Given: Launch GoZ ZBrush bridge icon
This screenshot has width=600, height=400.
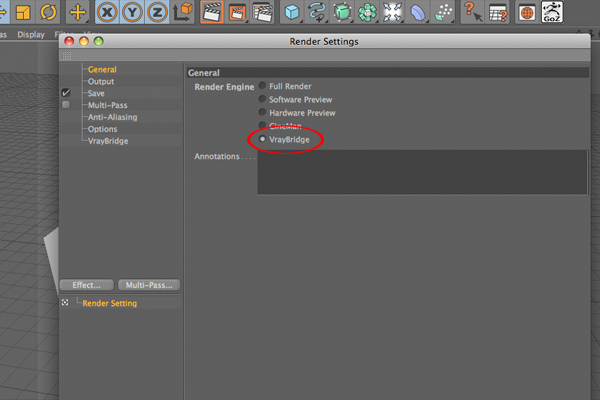Looking at the screenshot, I should (x=552, y=12).
